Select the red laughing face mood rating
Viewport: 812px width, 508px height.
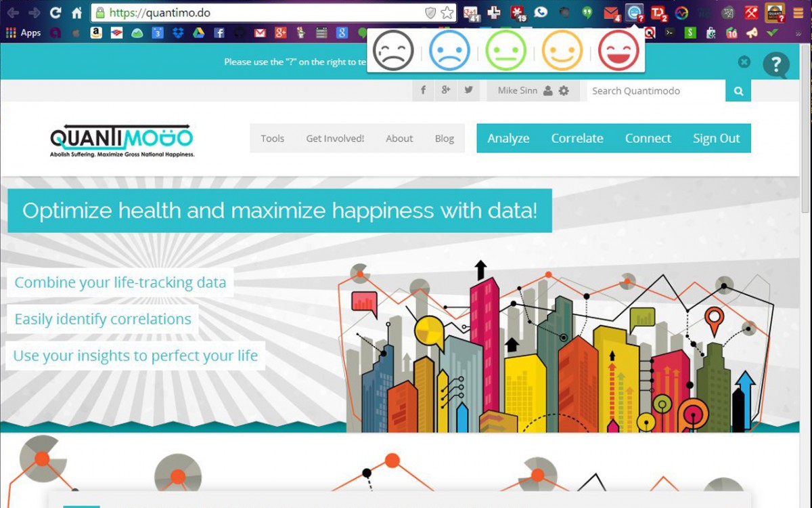point(618,51)
